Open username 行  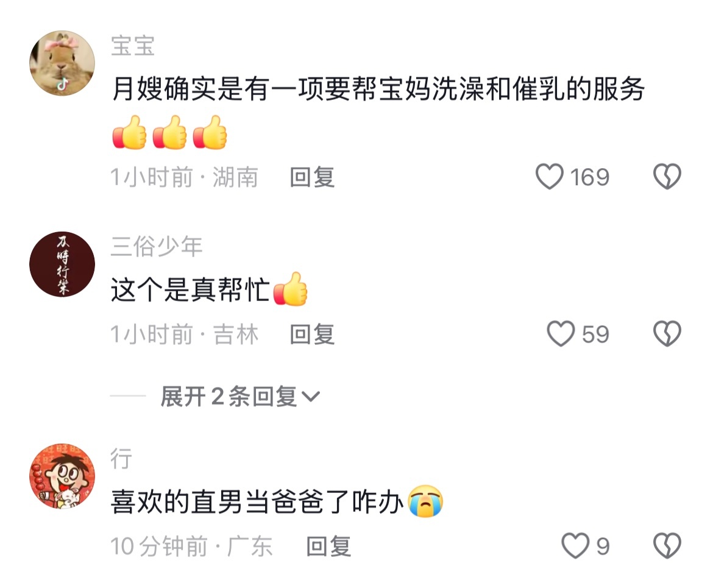121,458
